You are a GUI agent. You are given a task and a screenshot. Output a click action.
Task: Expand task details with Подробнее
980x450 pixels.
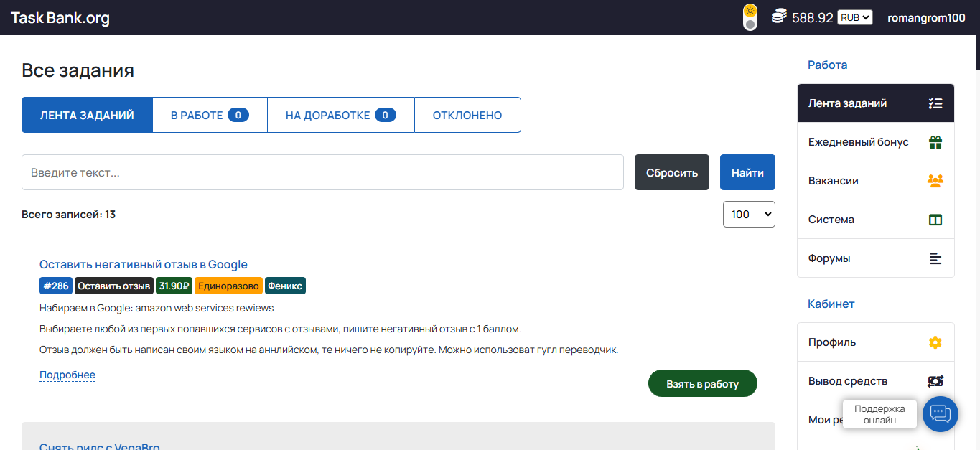pos(67,375)
